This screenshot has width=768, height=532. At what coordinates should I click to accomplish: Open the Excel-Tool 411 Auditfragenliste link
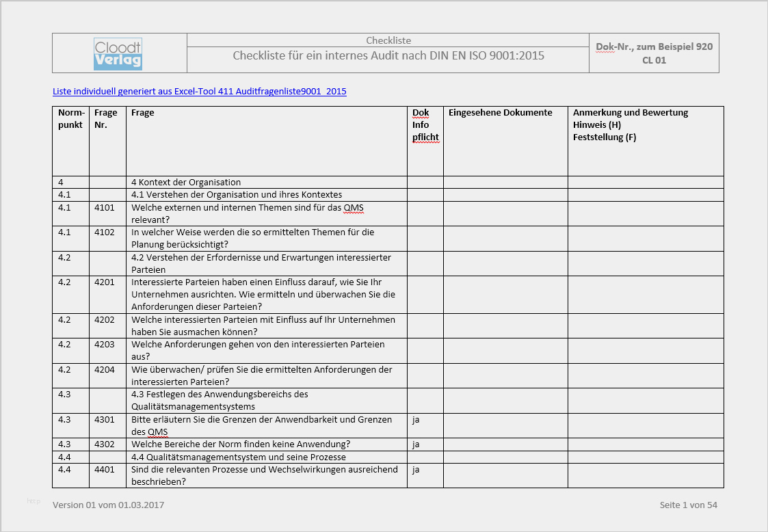199,91
